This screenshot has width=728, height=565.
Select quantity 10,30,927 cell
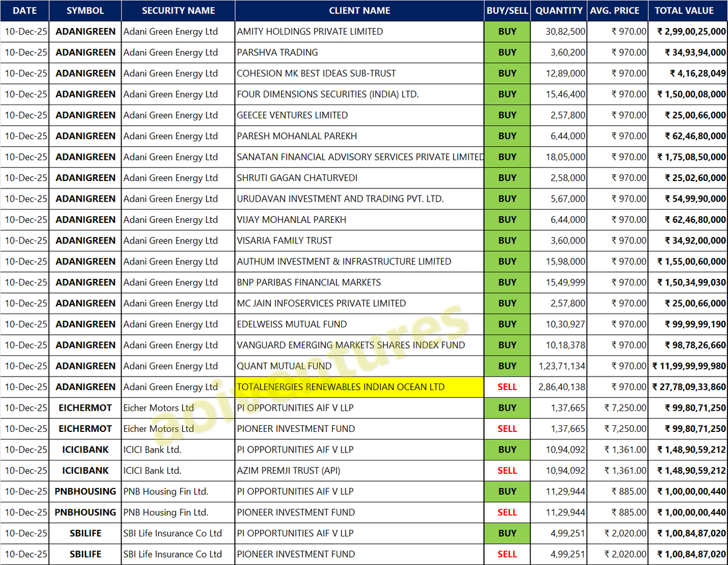point(559,324)
